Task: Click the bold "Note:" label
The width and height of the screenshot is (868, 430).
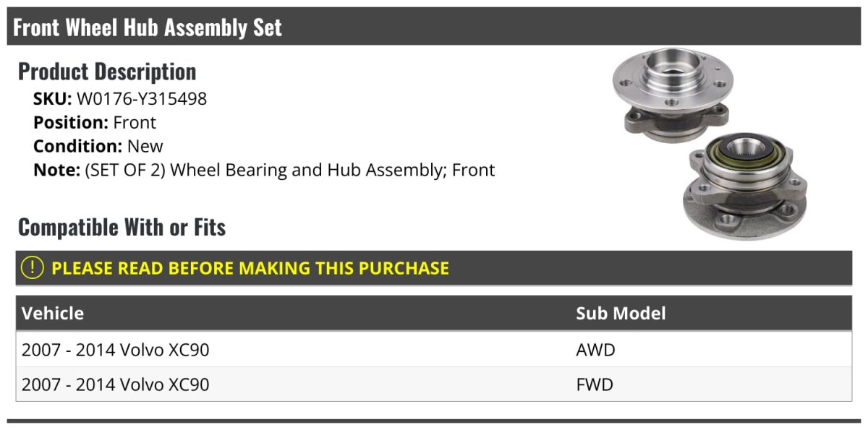Action: point(56,170)
